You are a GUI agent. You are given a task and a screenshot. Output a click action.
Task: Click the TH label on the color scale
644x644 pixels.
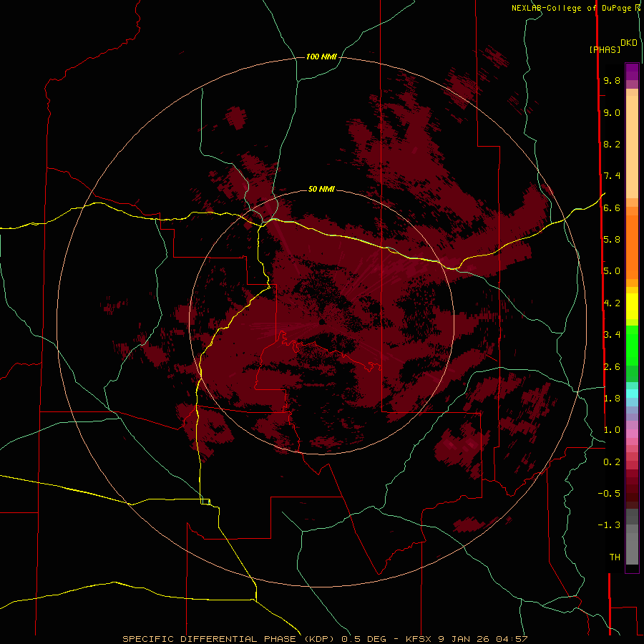coord(615,557)
